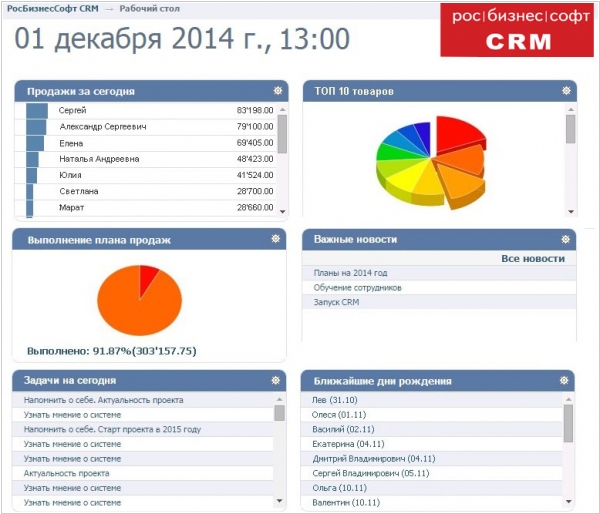The width and height of the screenshot is (600, 514).
Task: Click the scrollbar thumb in Задачи на сегодня
Action: [x=279, y=413]
